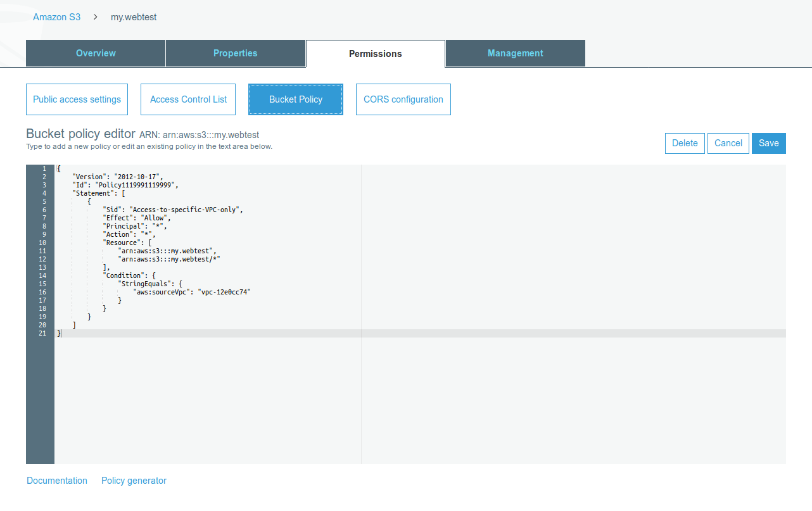Open the my.webtest bucket breadcrumb
Screen dimensions: 812x511
coord(133,17)
